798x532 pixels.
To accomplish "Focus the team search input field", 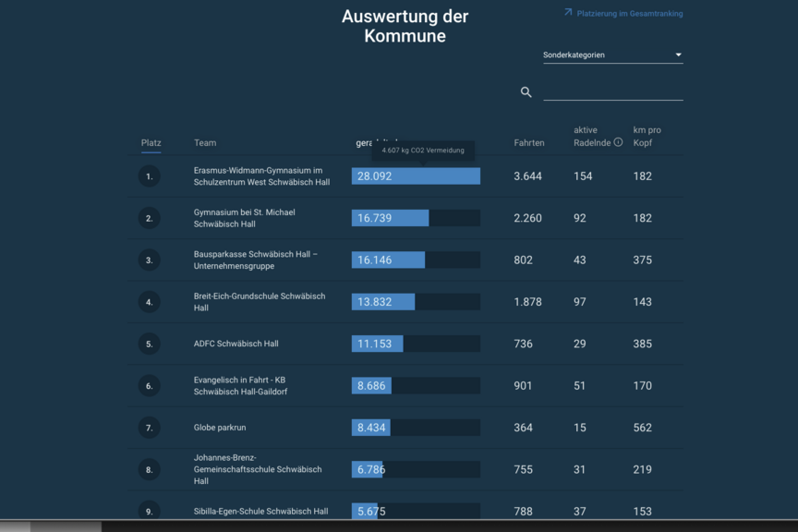I will (612, 92).
